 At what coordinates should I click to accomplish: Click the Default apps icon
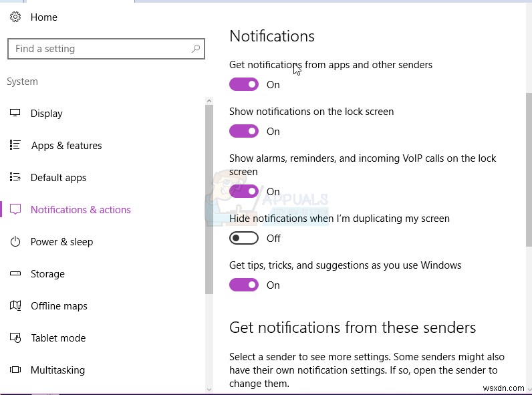point(15,177)
